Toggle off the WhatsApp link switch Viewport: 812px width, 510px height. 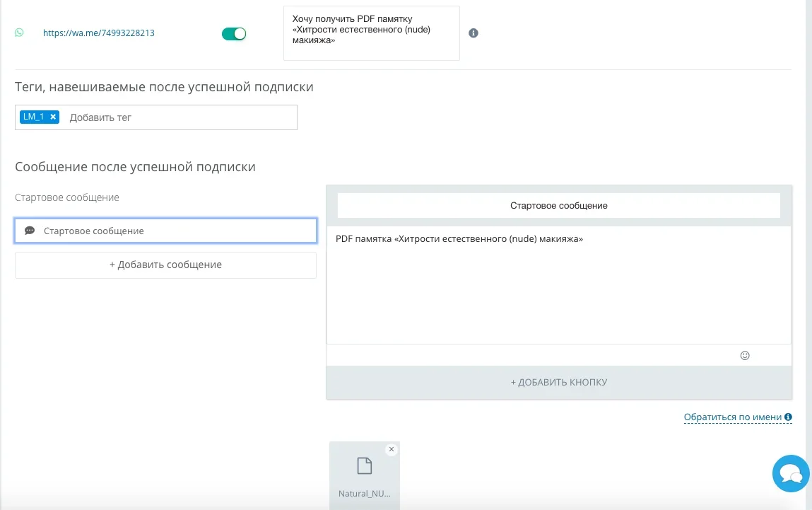coord(233,34)
